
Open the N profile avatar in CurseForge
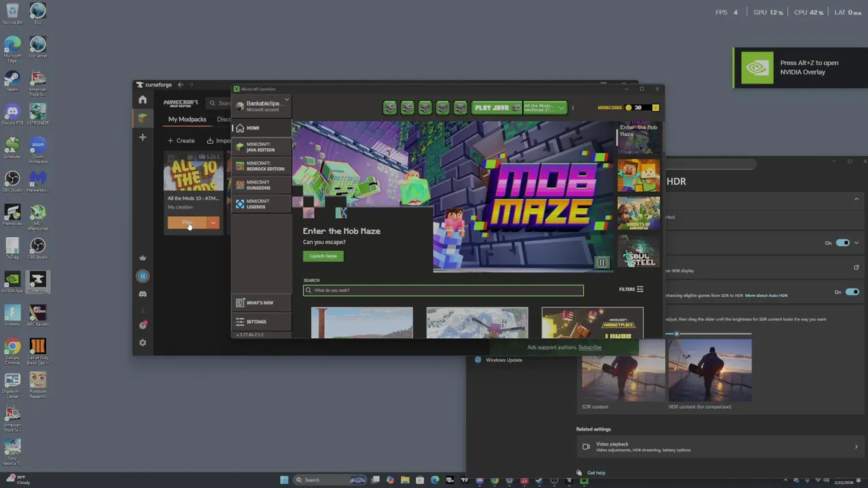tap(142, 276)
